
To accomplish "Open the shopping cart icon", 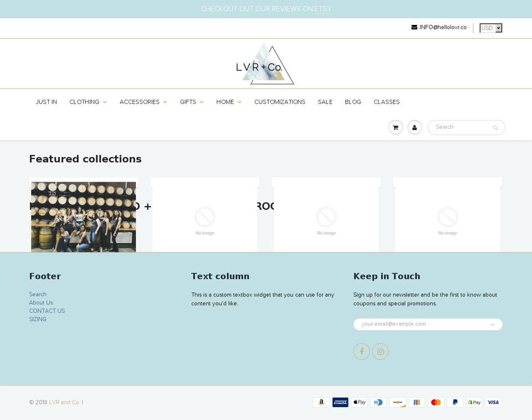I will pos(395,127).
